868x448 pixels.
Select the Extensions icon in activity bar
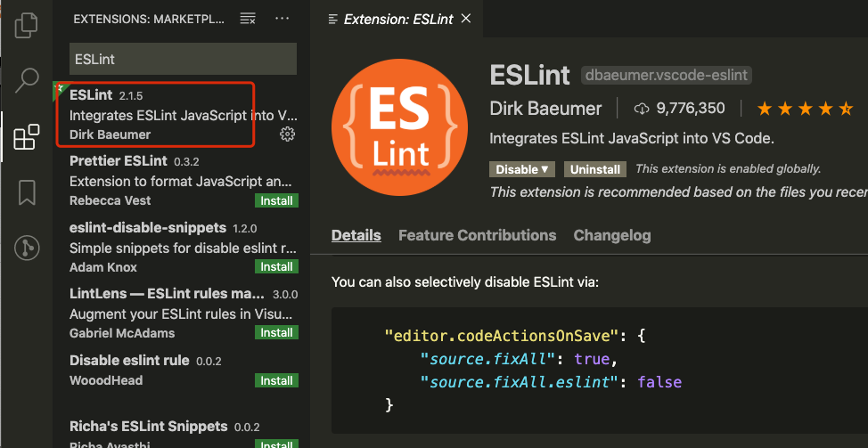pyautogui.click(x=27, y=137)
